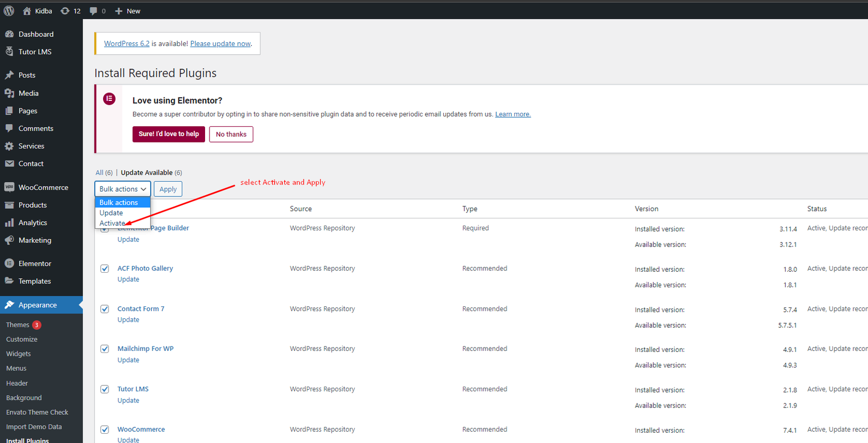Click the 'Please update now' link

220,44
